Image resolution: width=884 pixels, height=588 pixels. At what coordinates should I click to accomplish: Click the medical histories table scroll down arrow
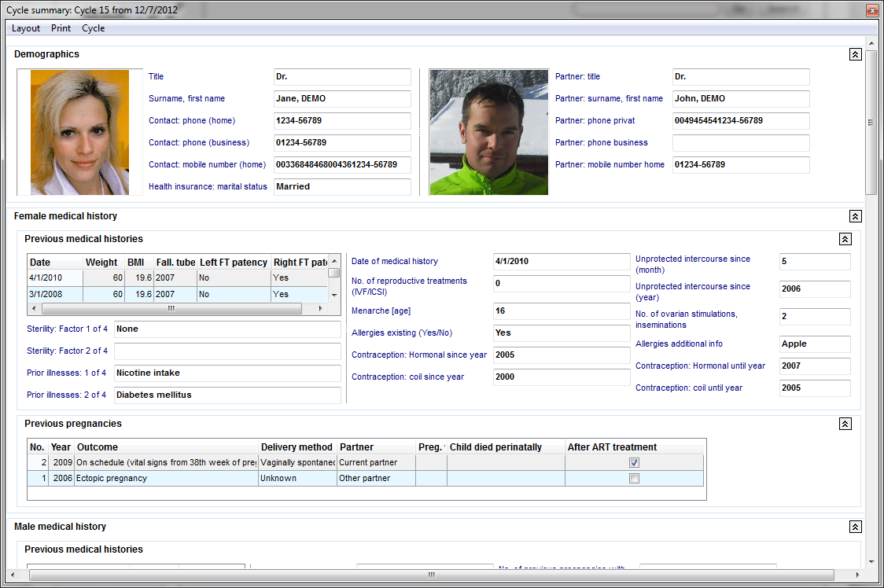[334, 296]
